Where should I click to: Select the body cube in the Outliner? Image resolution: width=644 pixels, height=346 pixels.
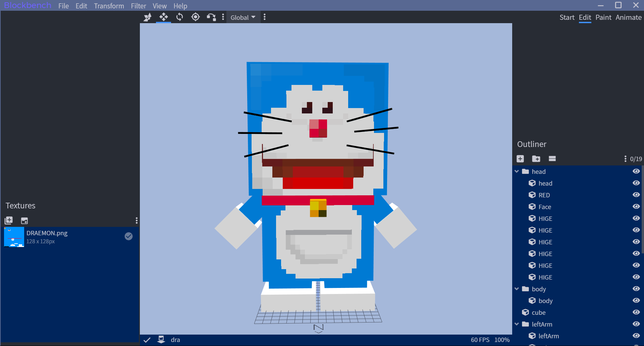click(577, 301)
